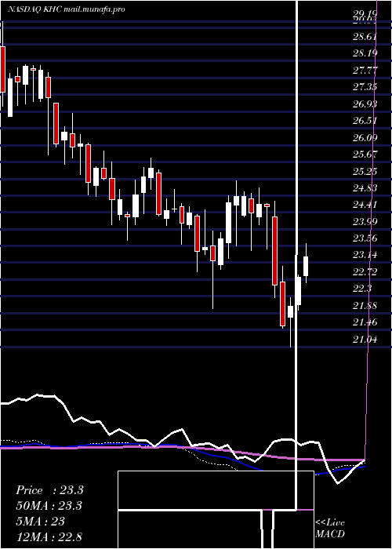Click the 21.04 price level label
The width and height of the screenshot is (392, 549).
pos(365,339)
